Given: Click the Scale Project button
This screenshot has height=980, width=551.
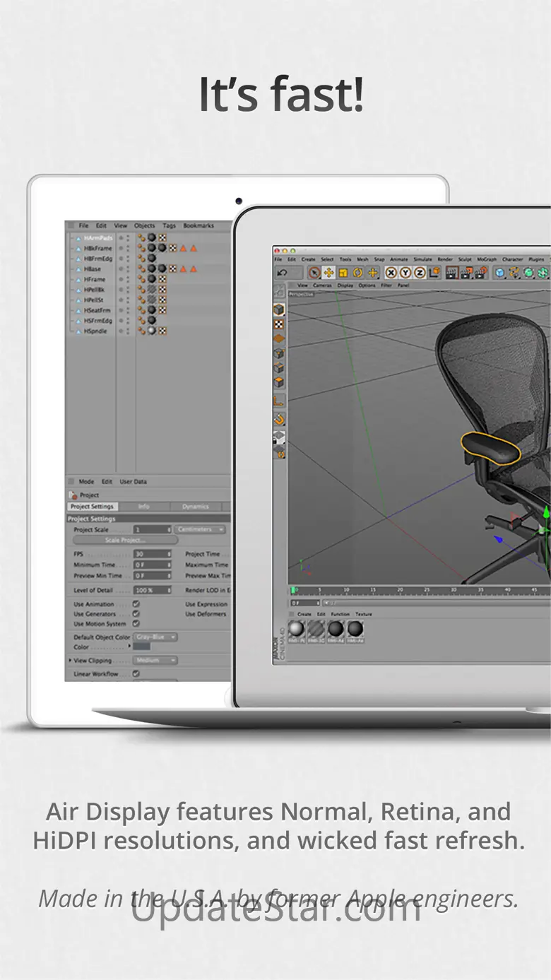Looking at the screenshot, I should (126, 541).
